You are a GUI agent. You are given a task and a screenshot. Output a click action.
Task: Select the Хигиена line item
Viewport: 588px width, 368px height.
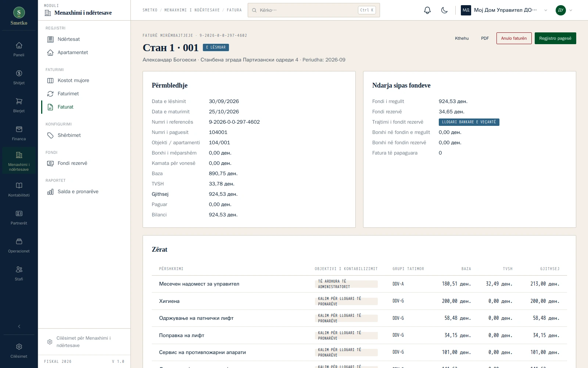359,301
